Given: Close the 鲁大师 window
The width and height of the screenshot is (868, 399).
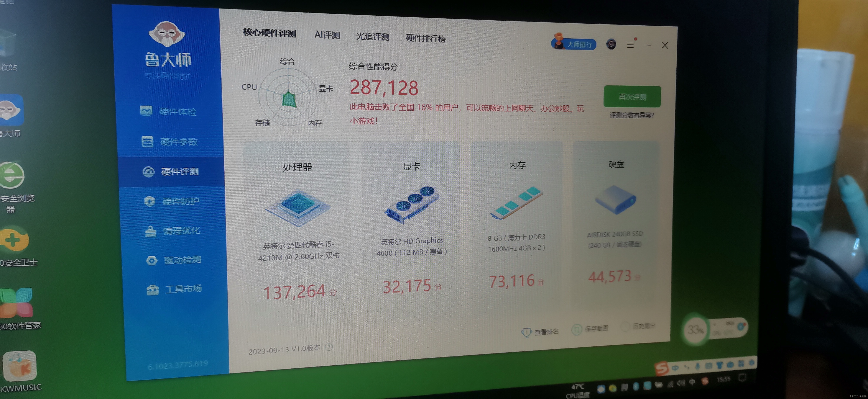Looking at the screenshot, I should [664, 45].
